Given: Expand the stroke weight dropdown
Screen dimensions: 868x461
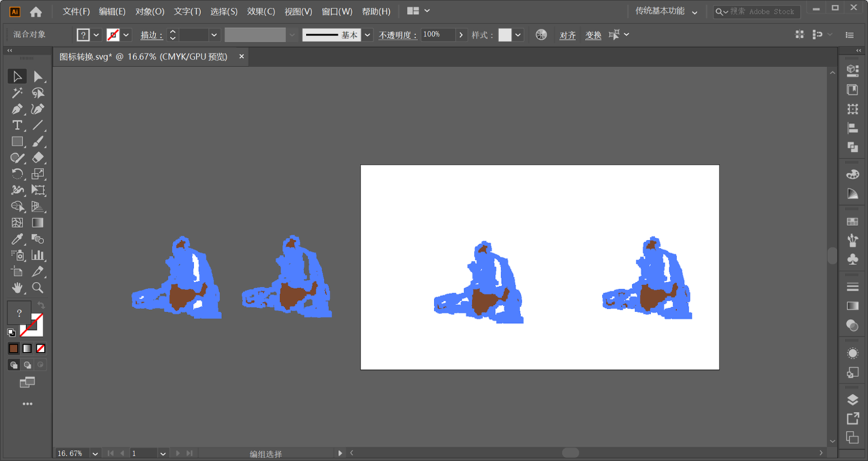Looking at the screenshot, I should pyautogui.click(x=214, y=35).
